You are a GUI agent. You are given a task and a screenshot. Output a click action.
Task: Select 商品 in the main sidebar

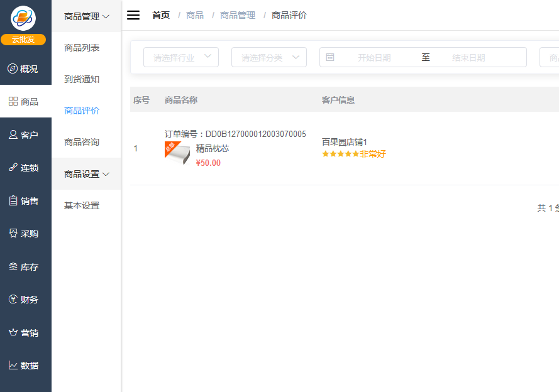click(26, 102)
